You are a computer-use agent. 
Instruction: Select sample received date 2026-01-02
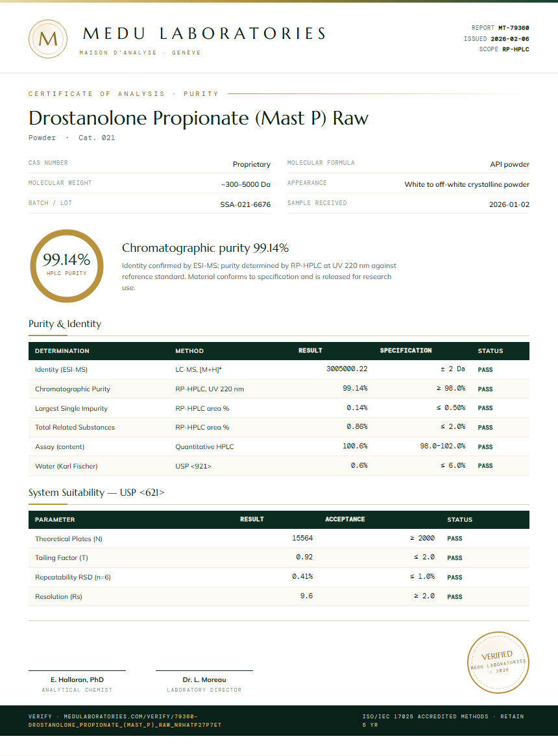pos(509,204)
